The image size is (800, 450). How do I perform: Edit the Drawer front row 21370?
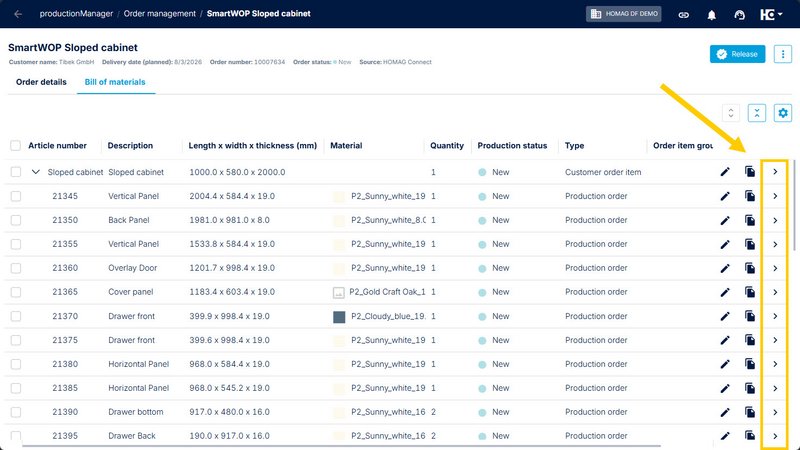point(725,316)
